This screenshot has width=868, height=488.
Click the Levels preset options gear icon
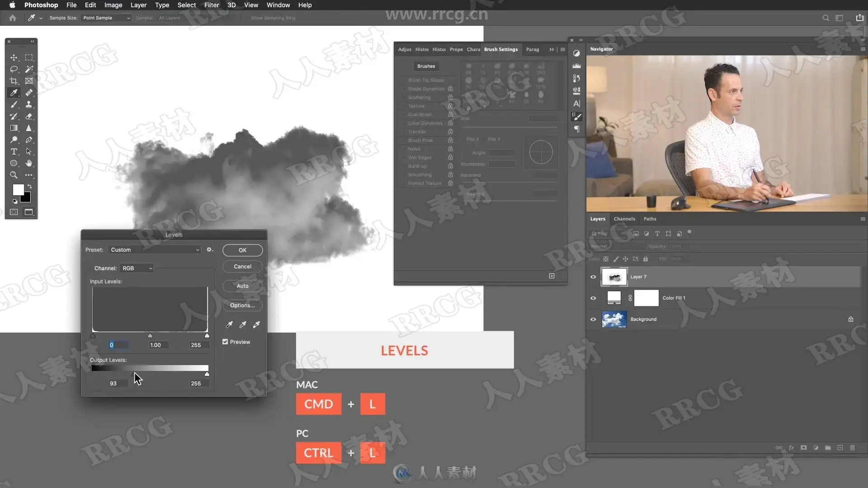click(x=209, y=250)
